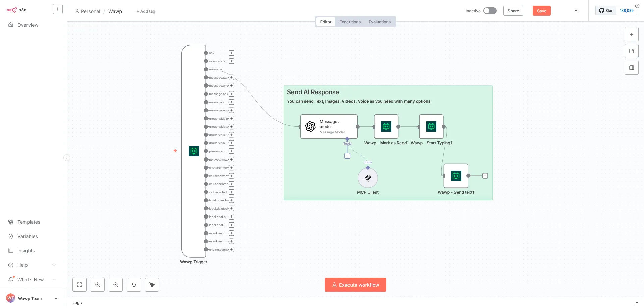Add a node to the call.received output

pyautogui.click(x=231, y=176)
